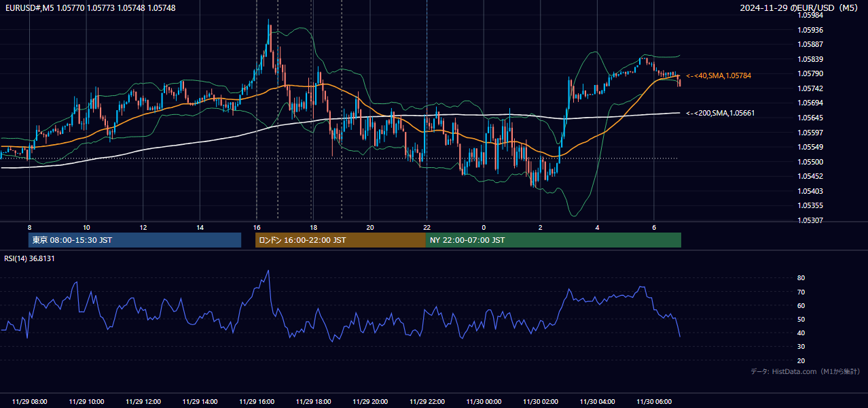Screen dimensions: 868x408
Task: Click price axis value 1.05452
Action: pyautogui.click(x=810, y=176)
